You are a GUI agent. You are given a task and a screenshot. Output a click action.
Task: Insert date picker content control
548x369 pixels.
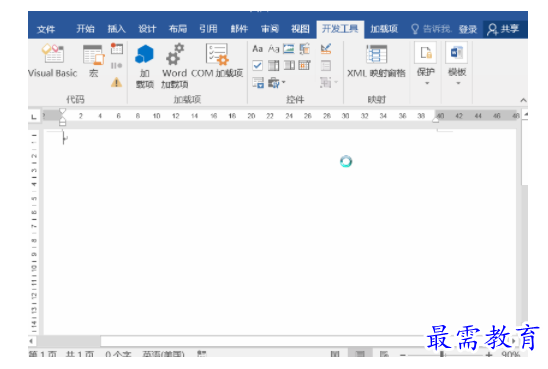pos(304,65)
